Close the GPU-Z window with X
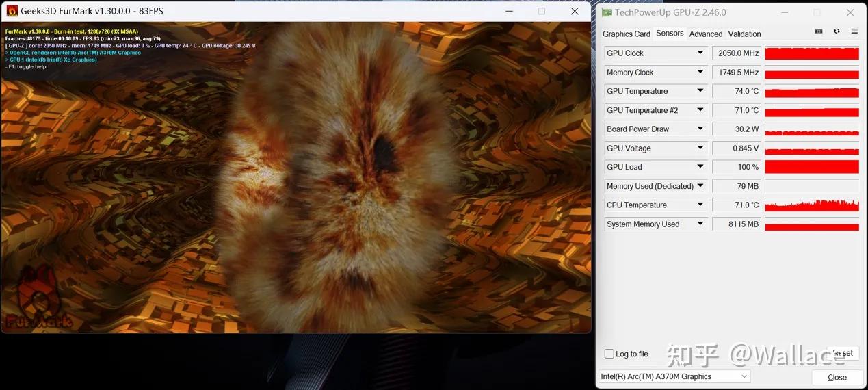 (x=850, y=12)
